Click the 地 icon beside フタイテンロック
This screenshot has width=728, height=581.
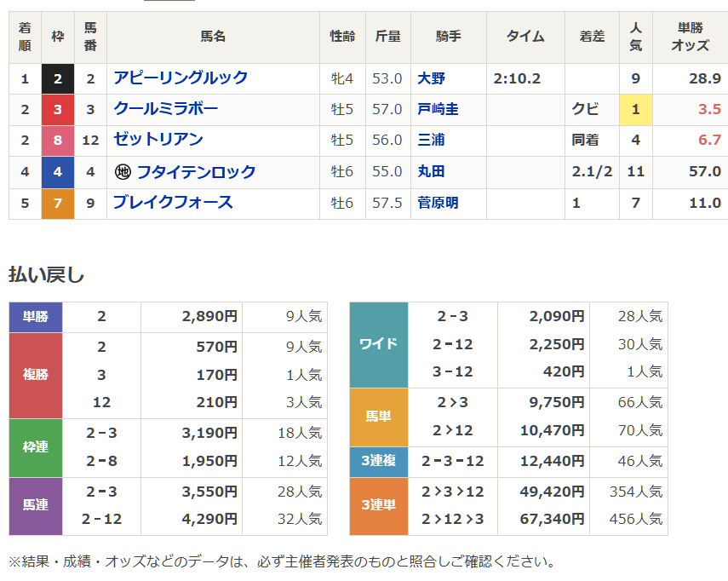point(123,172)
